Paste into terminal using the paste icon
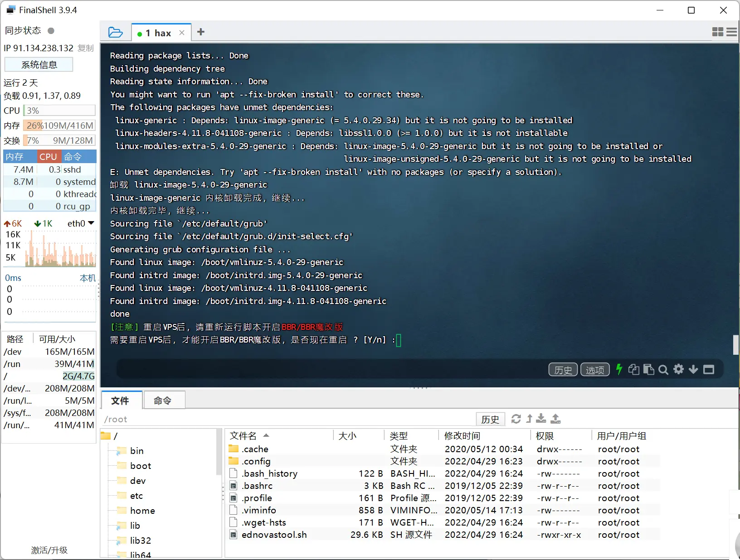740x560 pixels. 648,370
